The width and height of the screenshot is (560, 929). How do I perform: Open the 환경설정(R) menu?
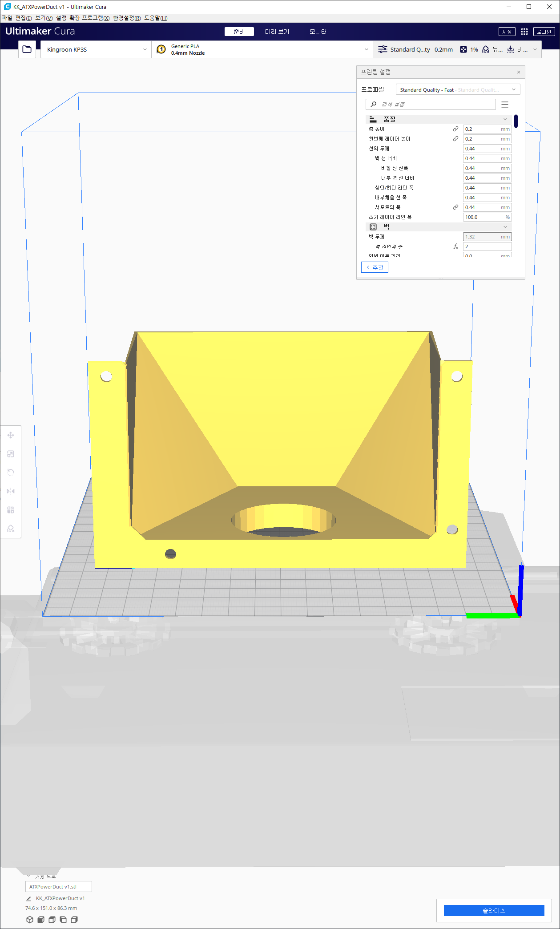point(127,18)
